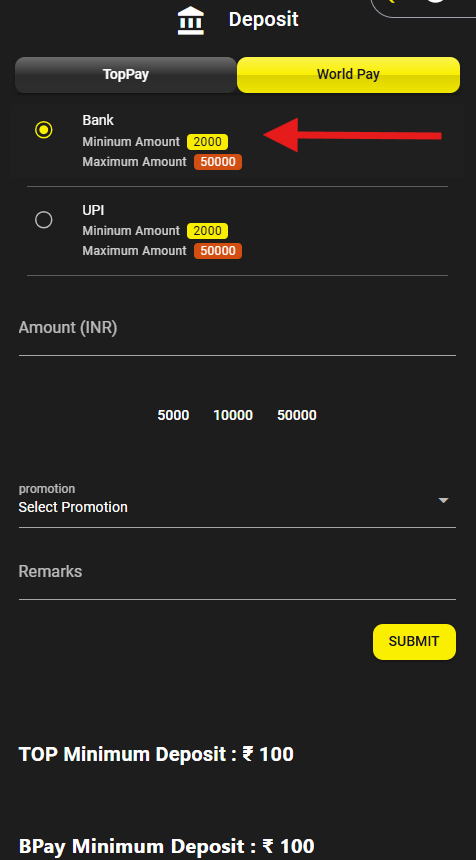
Task: Switch to the TopPay tab
Action: [x=126, y=75]
